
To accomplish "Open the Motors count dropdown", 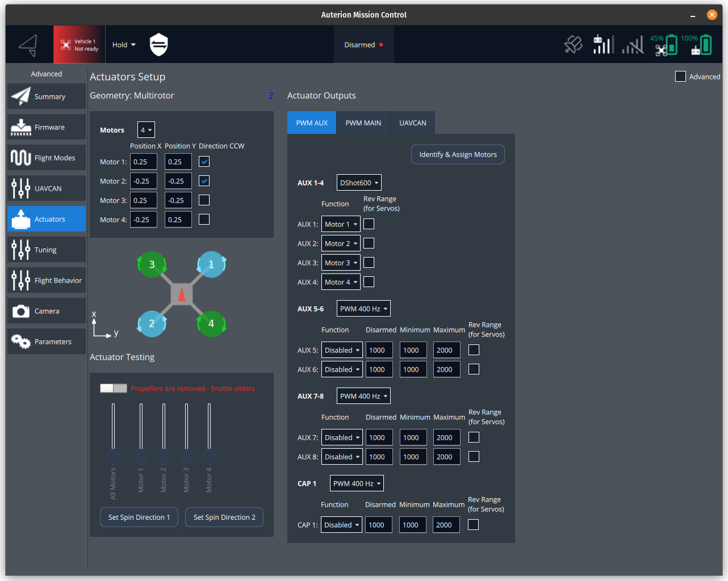I will [146, 130].
